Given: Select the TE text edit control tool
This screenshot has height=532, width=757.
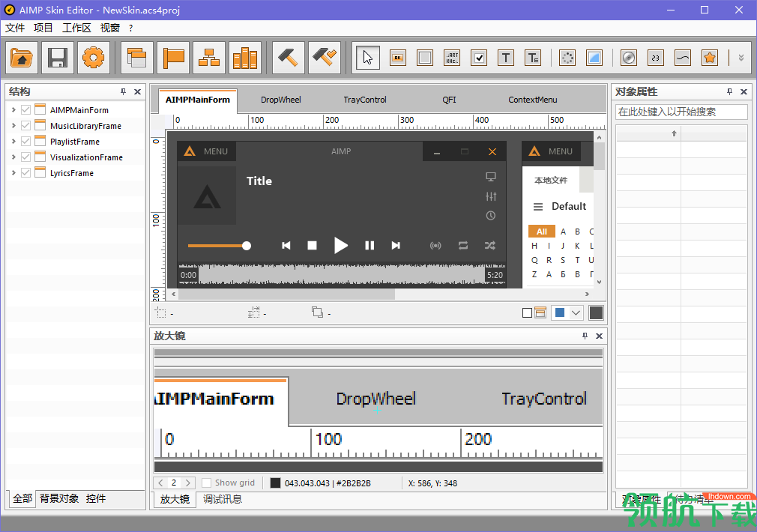Looking at the screenshot, I should pyautogui.click(x=533, y=58).
